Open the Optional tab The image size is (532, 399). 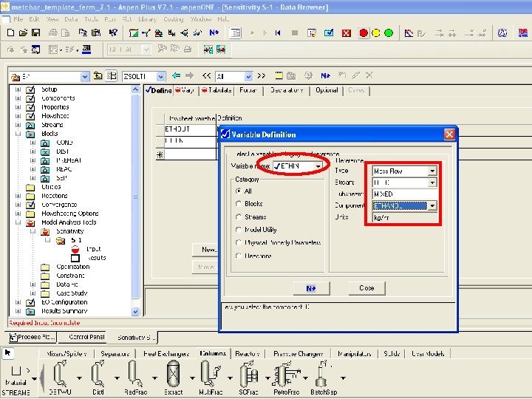[327, 90]
